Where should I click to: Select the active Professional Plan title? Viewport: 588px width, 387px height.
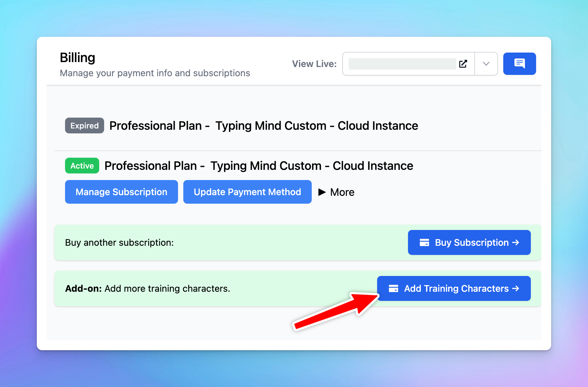tap(259, 166)
